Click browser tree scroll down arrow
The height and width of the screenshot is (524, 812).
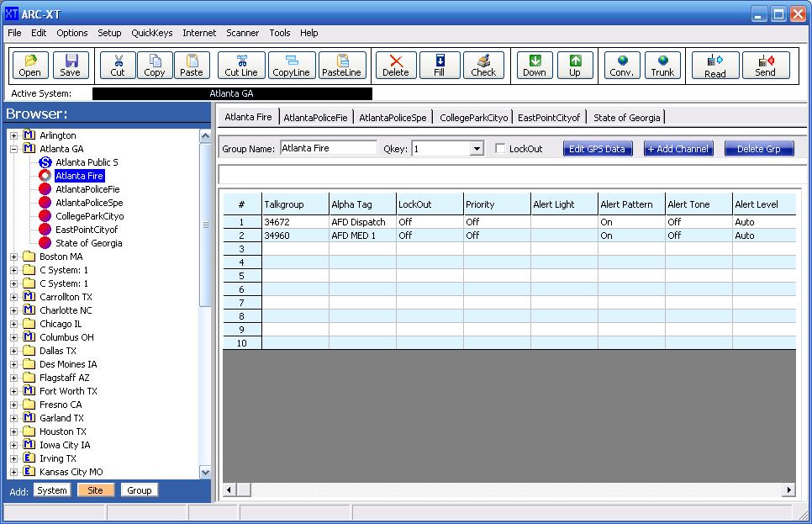pyautogui.click(x=206, y=472)
